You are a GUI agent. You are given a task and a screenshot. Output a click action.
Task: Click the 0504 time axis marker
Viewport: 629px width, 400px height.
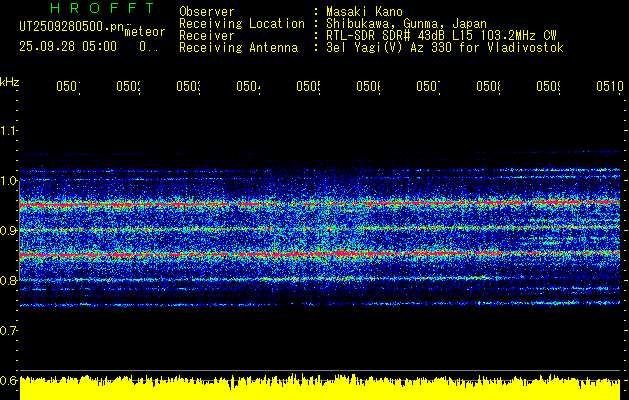[248, 86]
